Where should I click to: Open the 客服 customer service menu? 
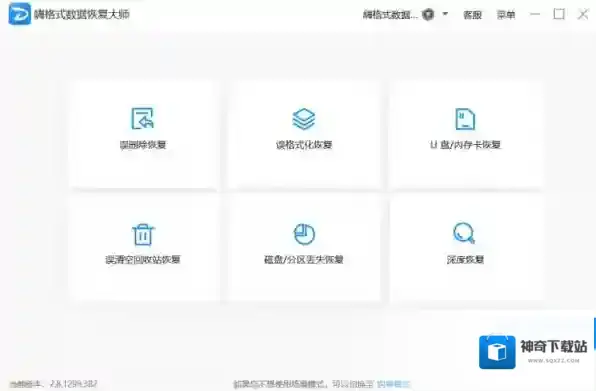(472, 15)
